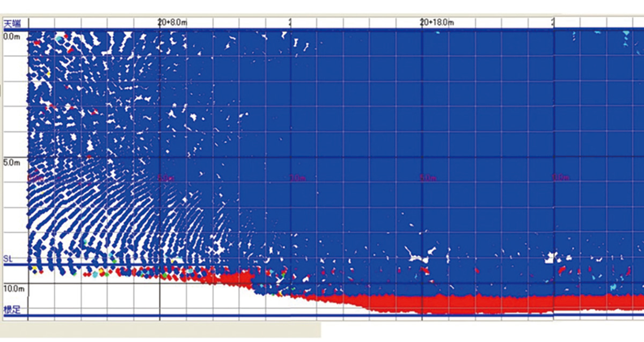Click the 天端 label at top left

pos(11,23)
